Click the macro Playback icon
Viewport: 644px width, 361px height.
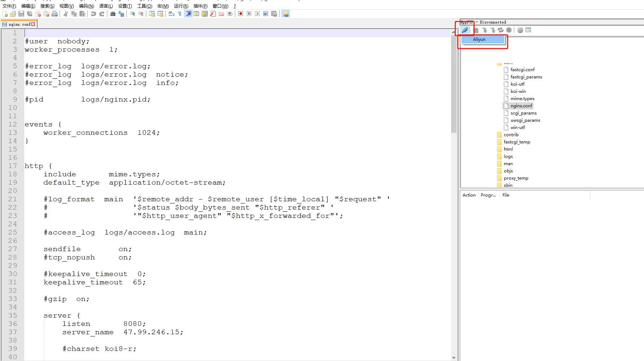click(258, 14)
